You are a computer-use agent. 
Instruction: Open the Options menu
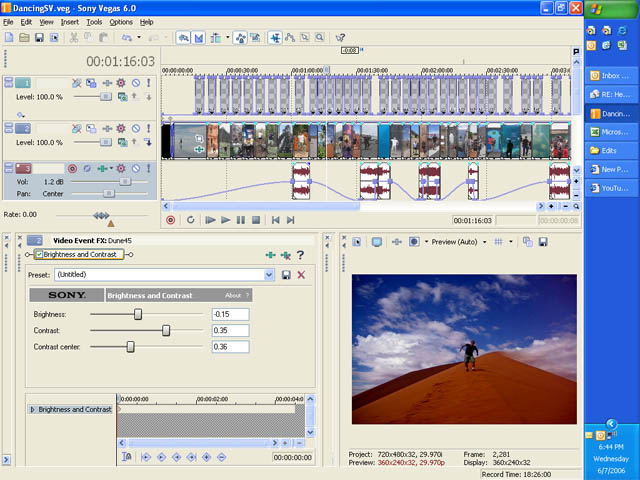tap(121, 21)
